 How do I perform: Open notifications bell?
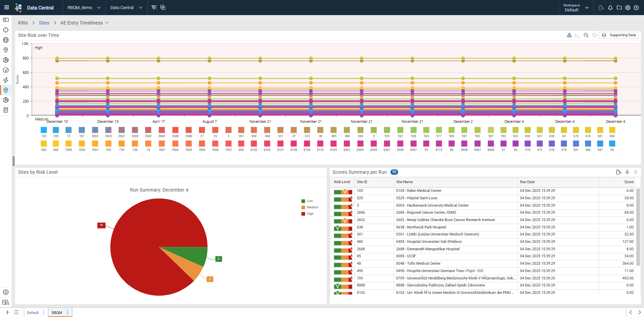(610, 7)
